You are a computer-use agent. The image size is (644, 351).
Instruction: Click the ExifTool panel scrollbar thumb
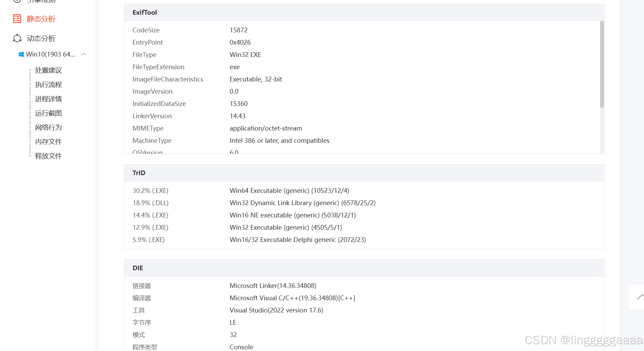(602, 64)
